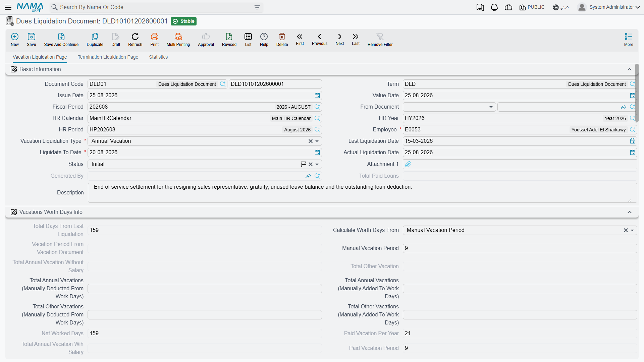Open notifications bell icon
The height and width of the screenshot is (362, 644).
pyautogui.click(x=494, y=7)
